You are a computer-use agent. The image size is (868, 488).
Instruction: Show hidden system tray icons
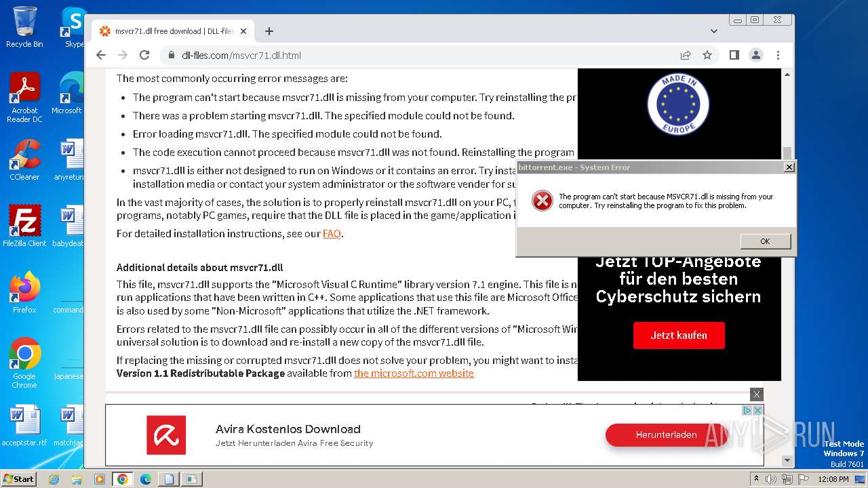(x=756, y=479)
